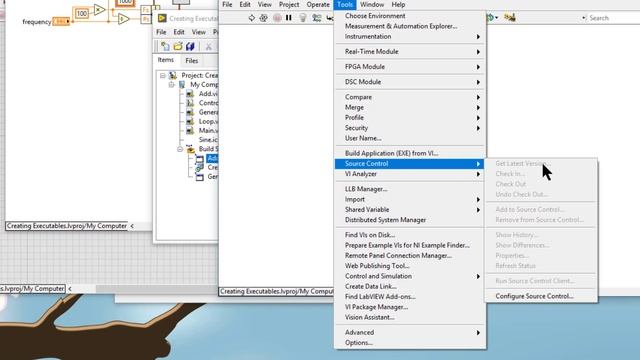Open the Window menu
640x360 pixels.
tap(372, 4)
